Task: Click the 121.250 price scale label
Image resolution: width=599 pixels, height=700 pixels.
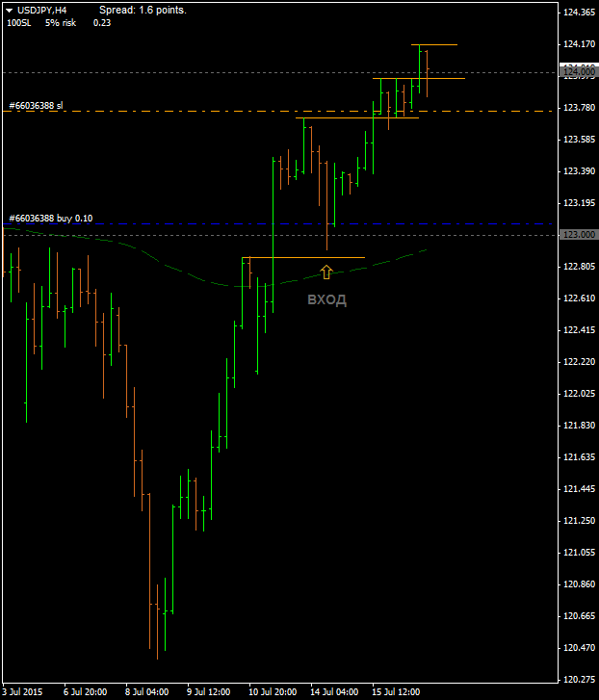Action: pyautogui.click(x=579, y=521)
